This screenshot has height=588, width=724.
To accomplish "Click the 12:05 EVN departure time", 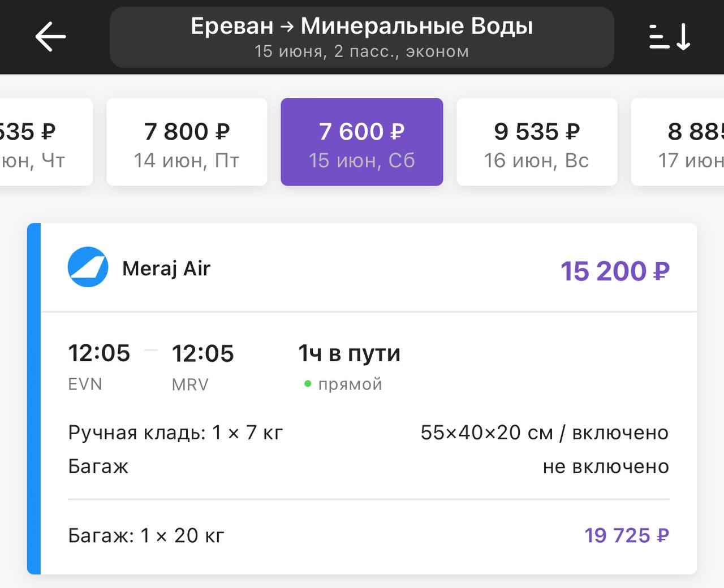I will [x=99, y=366].
